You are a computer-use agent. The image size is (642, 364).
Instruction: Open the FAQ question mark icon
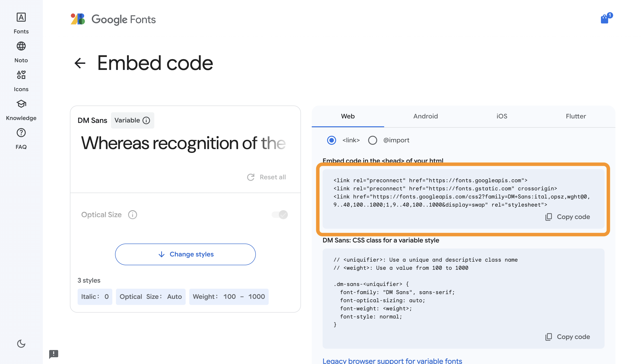coord(21,133)
